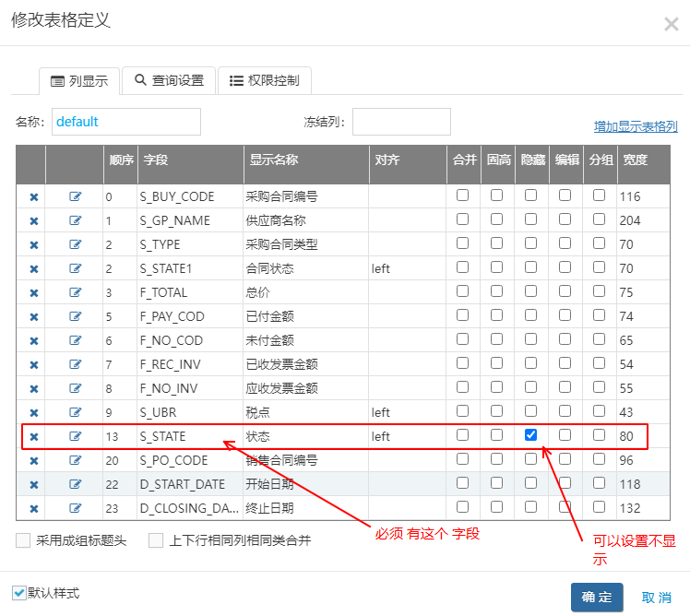
Task: Switch to the 查询设置 tab
Action: [170, 80]
